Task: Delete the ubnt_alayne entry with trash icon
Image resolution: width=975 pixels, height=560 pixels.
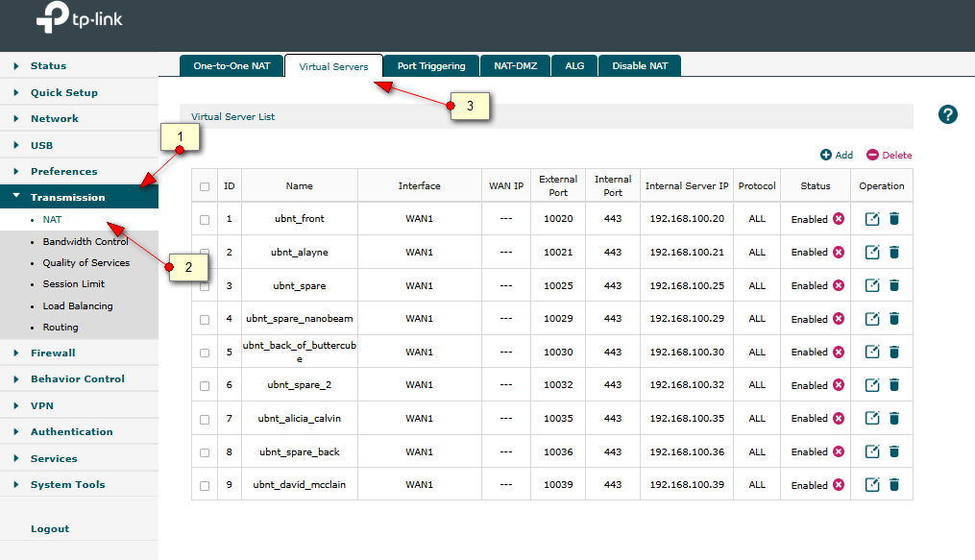Action: 894,253
